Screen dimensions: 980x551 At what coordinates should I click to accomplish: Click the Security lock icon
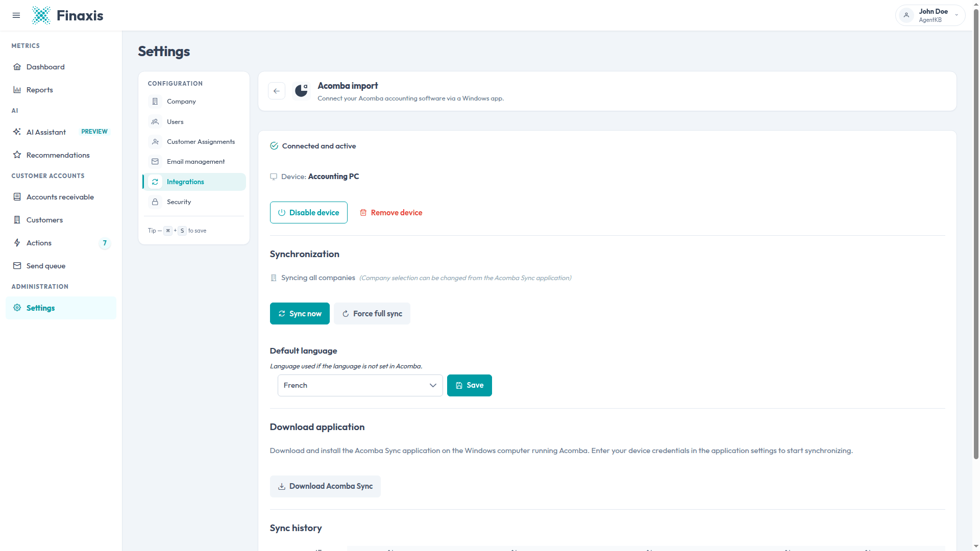(155, 202)
